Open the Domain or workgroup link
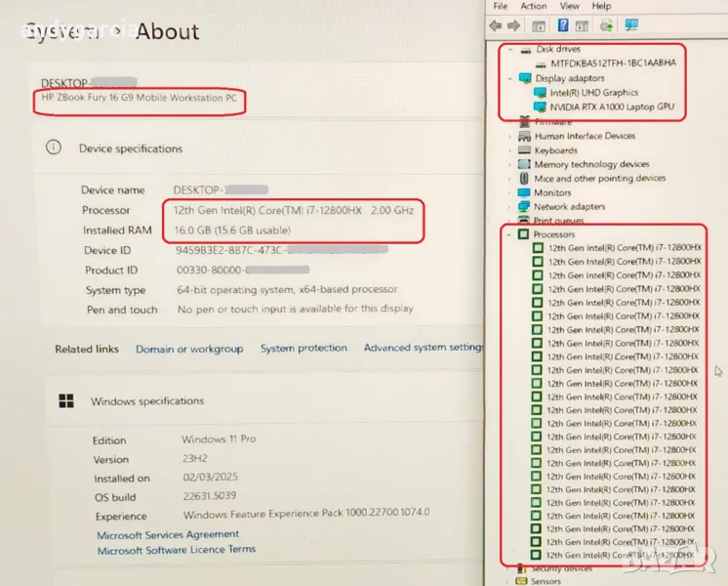The image size is (728, 586). [x=189, y=349]
